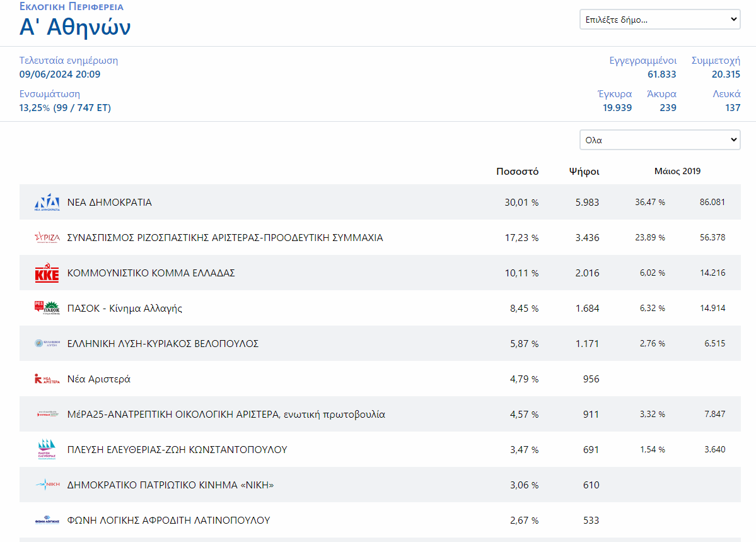The image size is (756, 542).
Task: Click the Νέα Αριστερά party logo
Action: pos(47,379)
